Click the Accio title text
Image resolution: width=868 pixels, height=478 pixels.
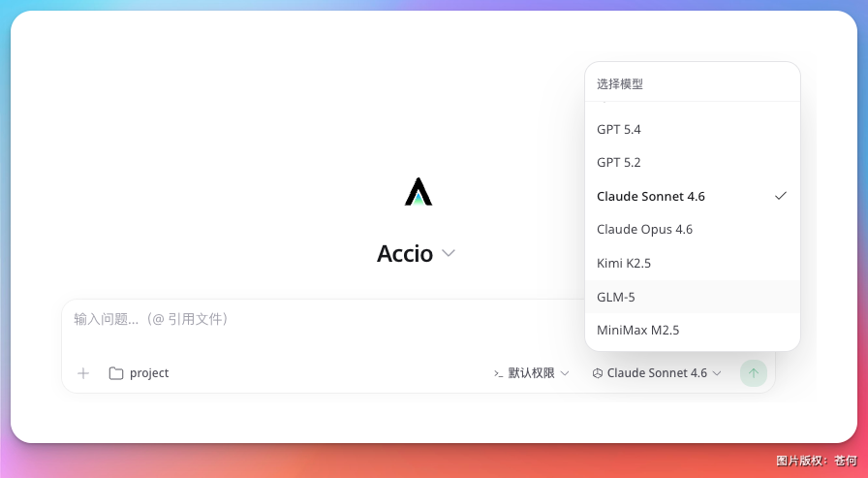tap(405, 254)
